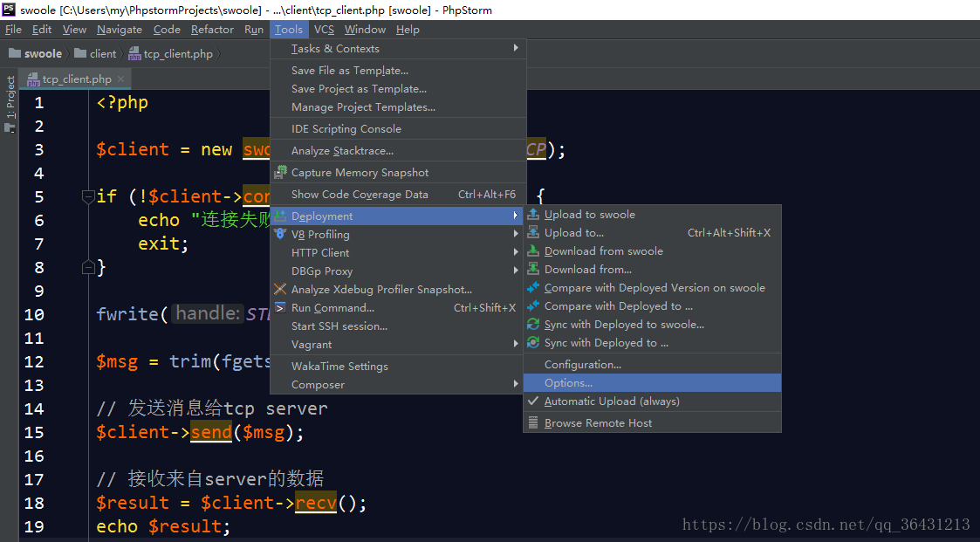Open the Run menu
Screen dimensions: 980x542
[254, 30]
